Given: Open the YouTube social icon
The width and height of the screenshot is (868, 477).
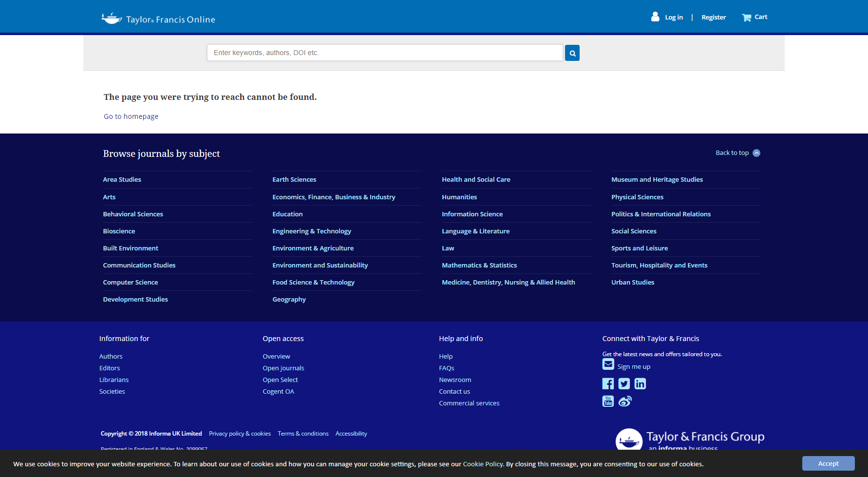Looking at the screenshot, I should 608,401.
